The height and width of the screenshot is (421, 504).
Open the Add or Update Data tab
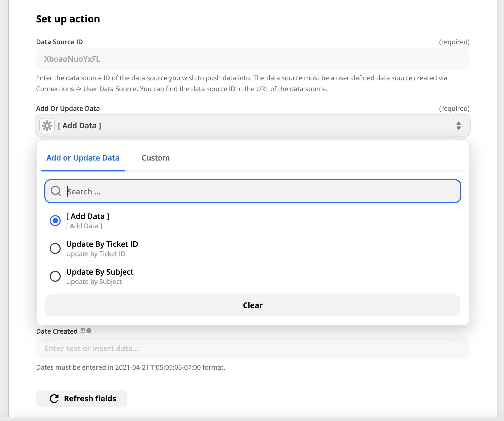(83, 158)
